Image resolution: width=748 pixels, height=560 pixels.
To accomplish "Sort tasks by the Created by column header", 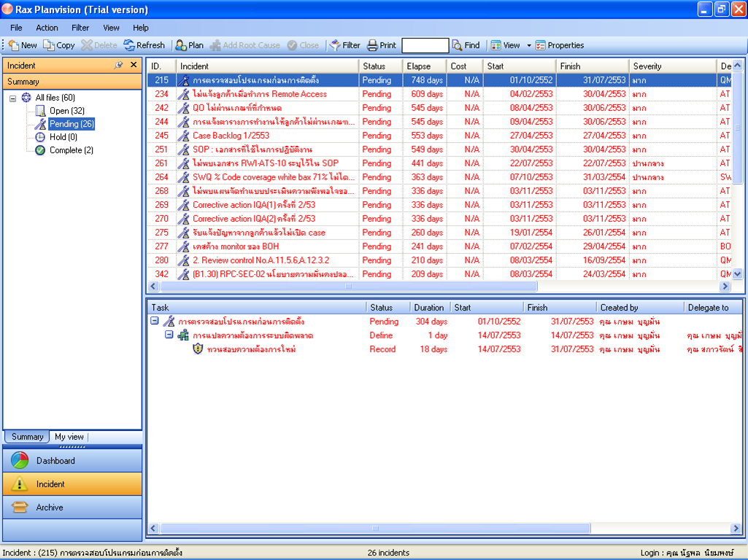I will coord(640,308).
